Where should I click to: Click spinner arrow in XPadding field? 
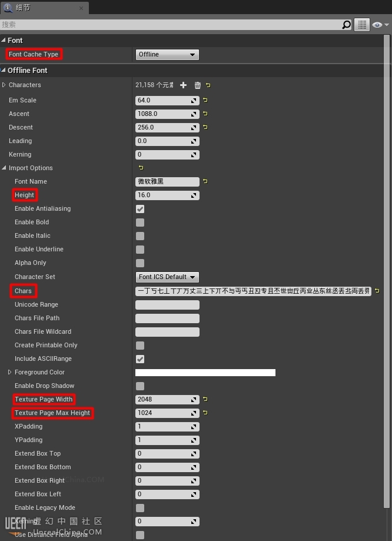[194, 427]
